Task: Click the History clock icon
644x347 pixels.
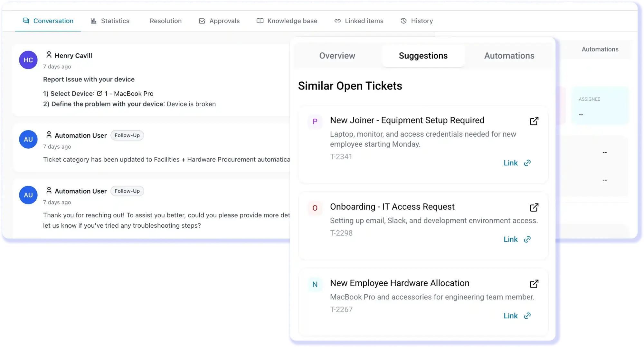Action: pyautogui.click(x=403, y=21)
